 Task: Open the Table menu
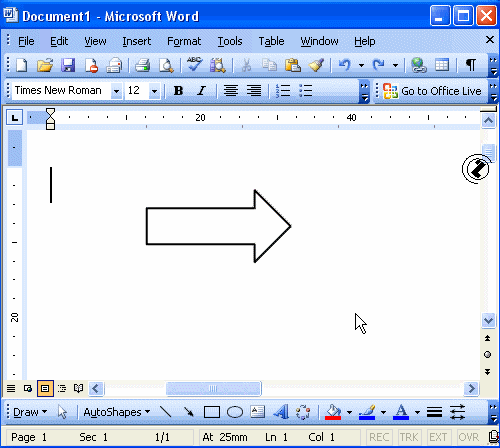point(271,41)
